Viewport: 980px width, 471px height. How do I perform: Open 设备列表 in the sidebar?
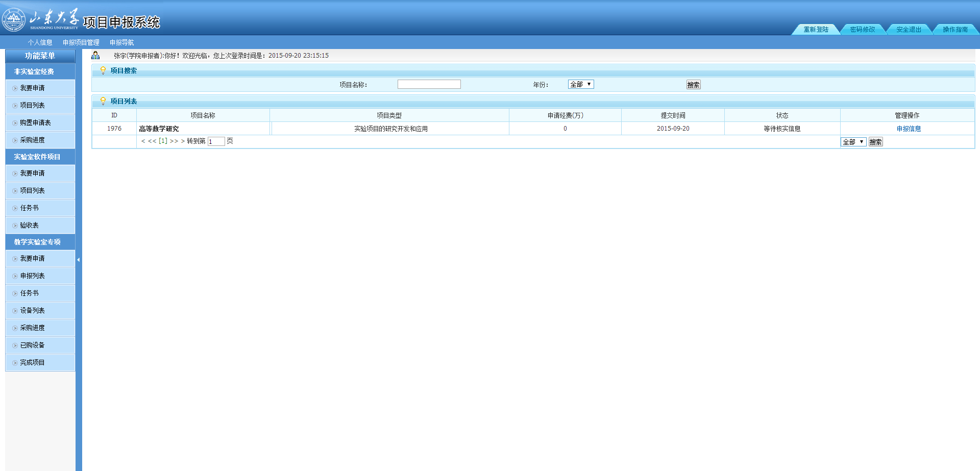(40, 310)
